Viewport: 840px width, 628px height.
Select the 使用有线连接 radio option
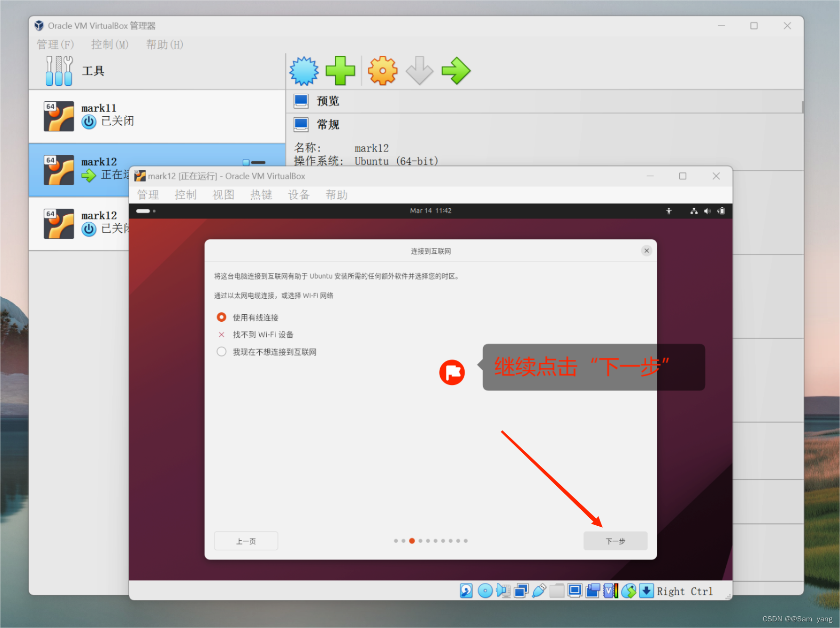coord(221,317)
